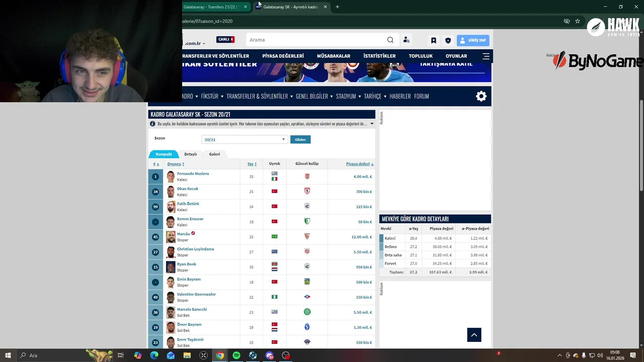This screenshot has height=362, width=644.
Task: Open the Windows Start menu
Action: point(8,355)
